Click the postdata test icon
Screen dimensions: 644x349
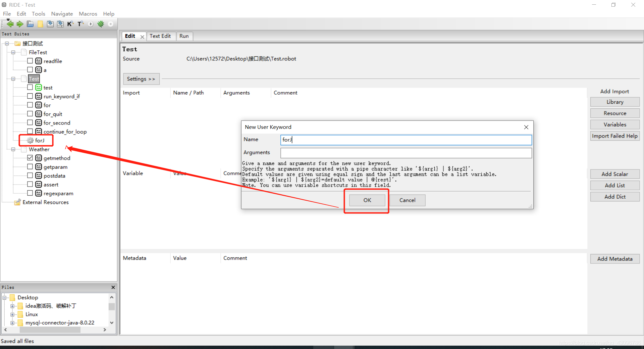coord(39,176)
